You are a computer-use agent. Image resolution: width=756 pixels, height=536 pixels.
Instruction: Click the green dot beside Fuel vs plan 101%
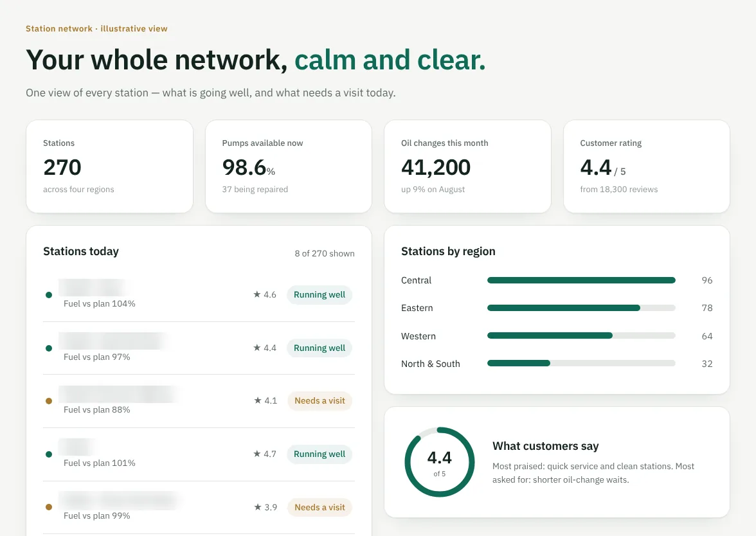(x=49, y=454)
